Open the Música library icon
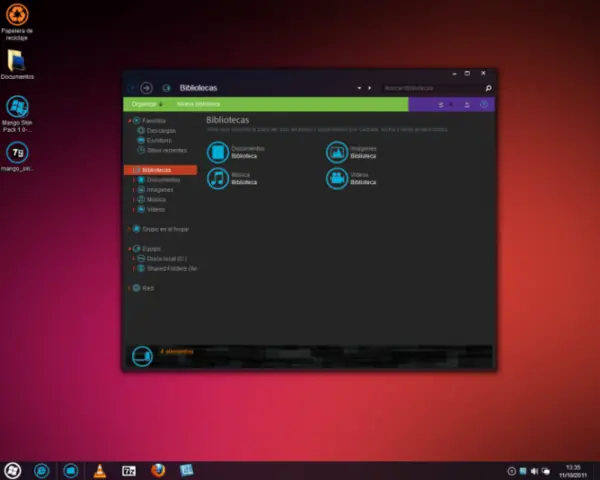 click(x=218, y=178)
